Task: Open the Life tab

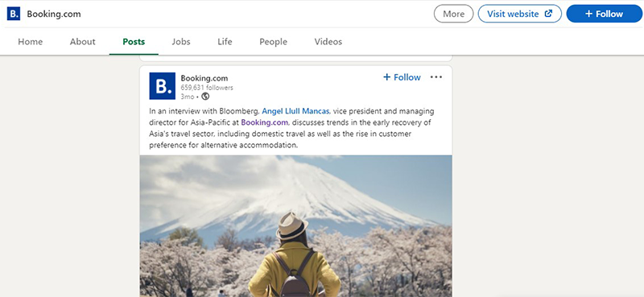Action: 225,42
